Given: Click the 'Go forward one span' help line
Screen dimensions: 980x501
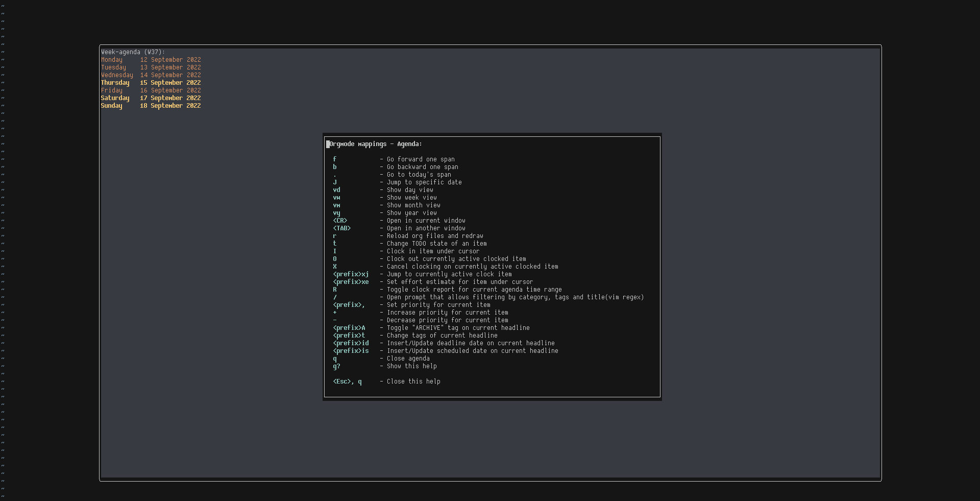Looking at the screenshot, I should (394, 159).
